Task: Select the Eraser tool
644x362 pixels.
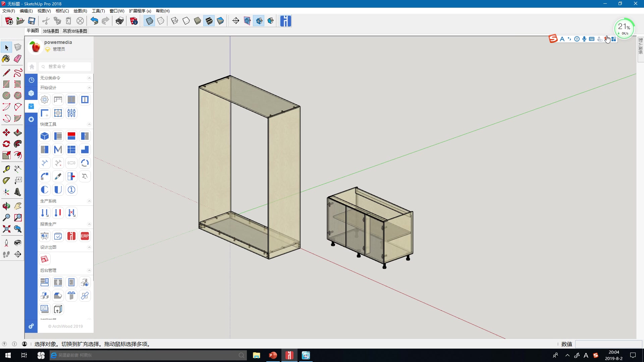Action: coord(18,59)
